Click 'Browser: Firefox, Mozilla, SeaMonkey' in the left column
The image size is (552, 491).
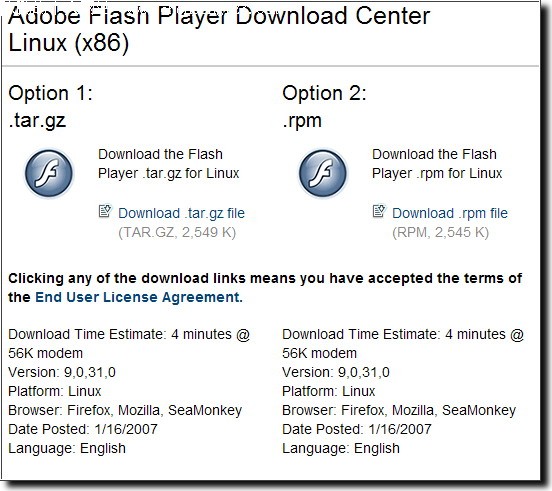(125, 410)
